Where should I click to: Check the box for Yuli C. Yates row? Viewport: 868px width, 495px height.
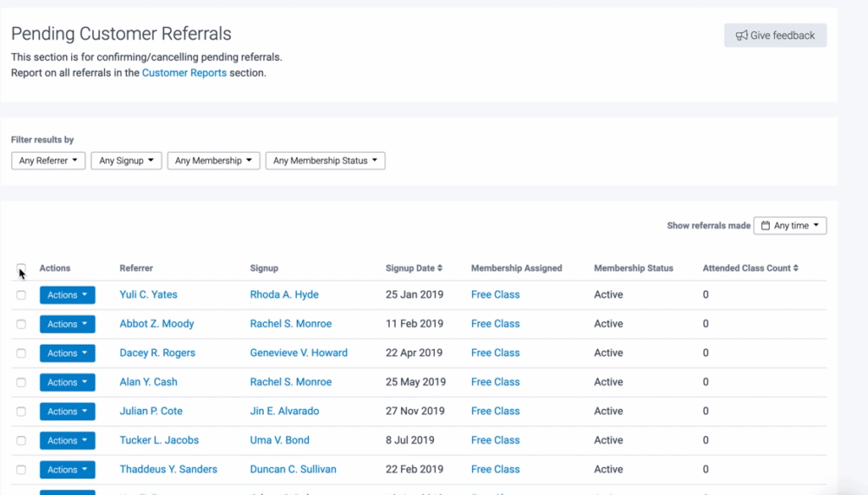[x=22, y=295]
